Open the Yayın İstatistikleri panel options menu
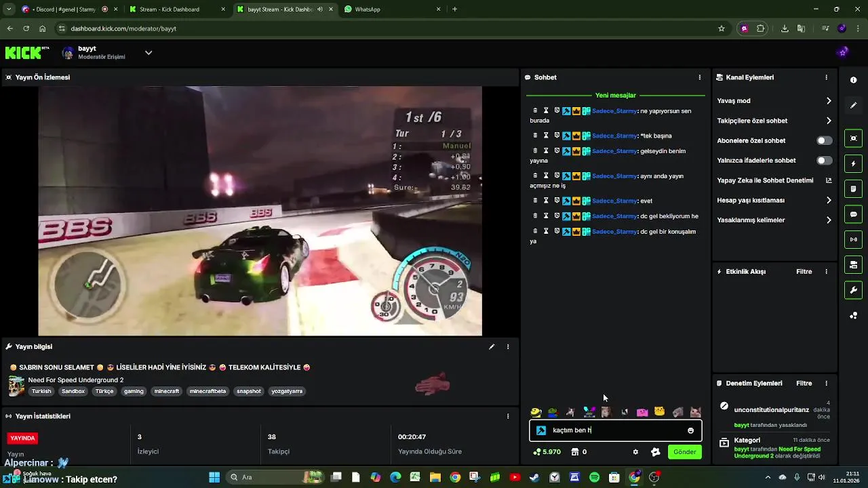 click(508, 416)
